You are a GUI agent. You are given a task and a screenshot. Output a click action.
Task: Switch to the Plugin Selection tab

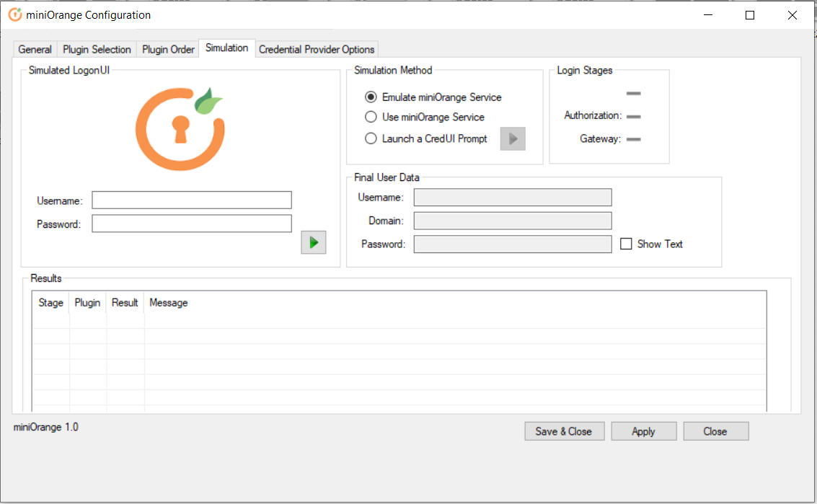(97, 50)
